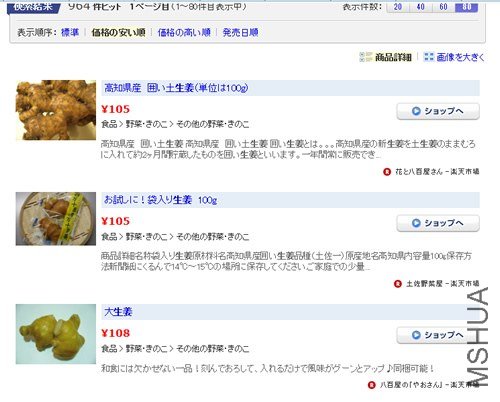Open the 高知県産 囲い土生姜 product title
The width and height of the screenshot is (500, 402).
tap(176, 88)
